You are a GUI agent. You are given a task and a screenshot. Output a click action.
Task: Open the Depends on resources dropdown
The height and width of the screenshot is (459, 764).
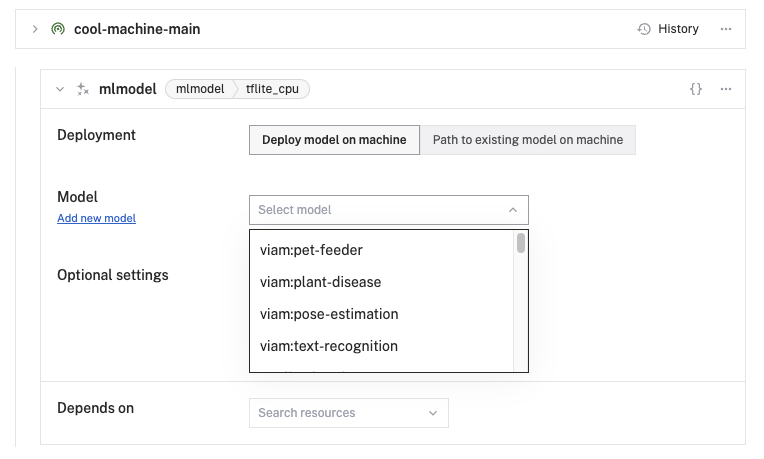pyautogui.click(x=348, y=412)
